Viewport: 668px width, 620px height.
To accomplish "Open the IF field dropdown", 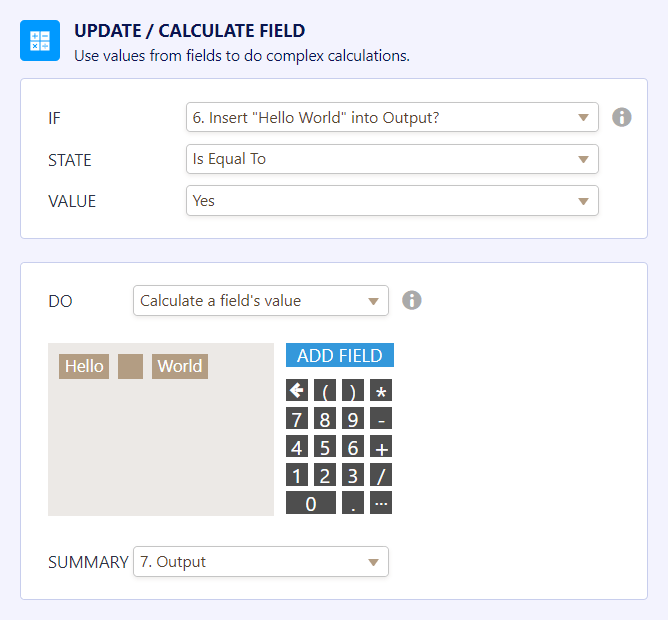I will 392,118.
